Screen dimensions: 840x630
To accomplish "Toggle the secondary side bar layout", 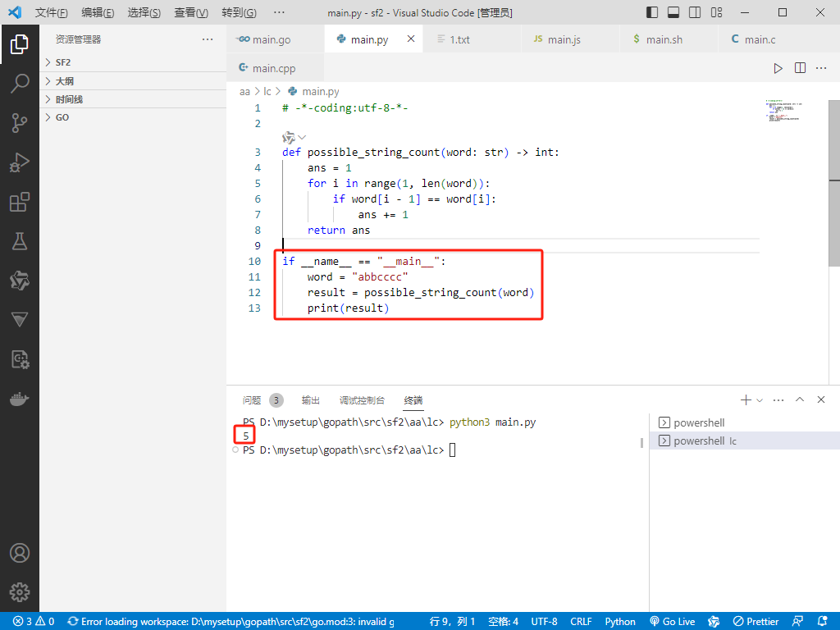I will pyautogui.click(x=695, y=12).
